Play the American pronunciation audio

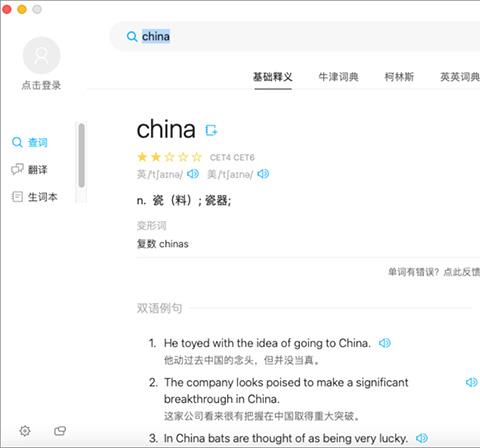click(263, 174)
